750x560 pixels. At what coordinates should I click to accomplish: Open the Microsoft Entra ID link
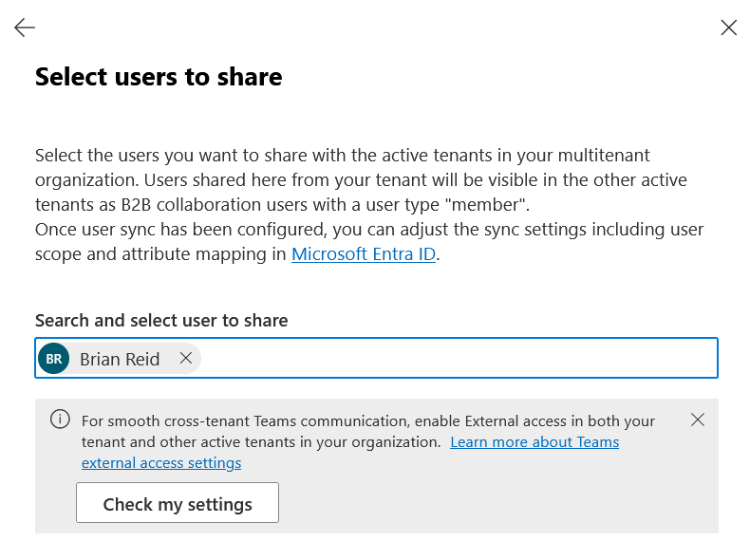[x=364, y=254]
